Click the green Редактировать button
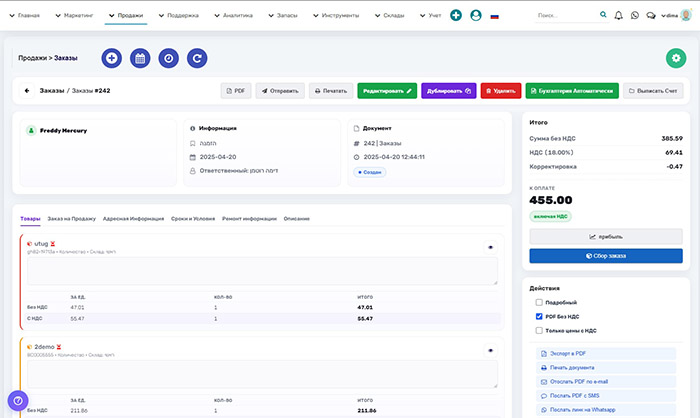Image resolution: width=700 pixels, height=418 pixels. [x=386, y=91]
